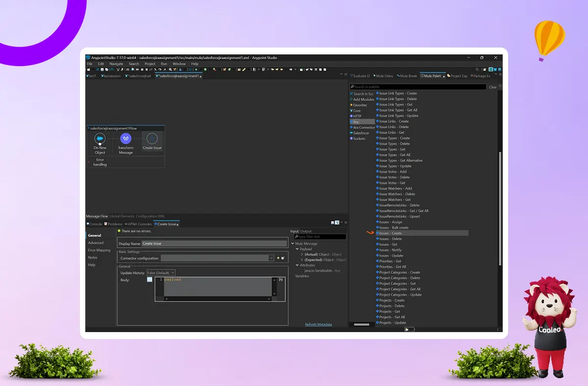
Task: Select the Create Issue node in flow
Action: point(152,141)
